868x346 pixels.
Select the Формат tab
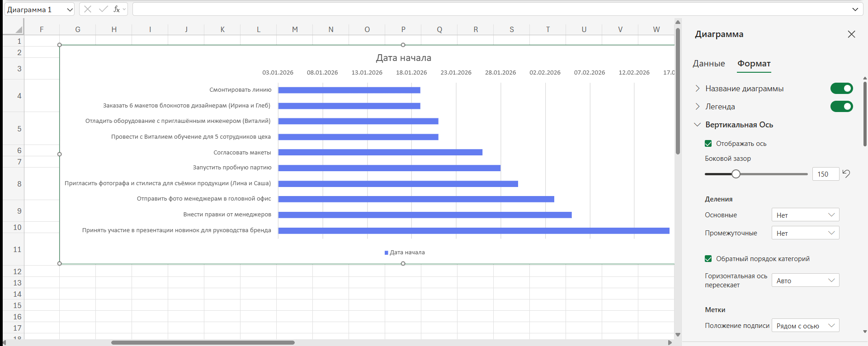coord(754,64)
